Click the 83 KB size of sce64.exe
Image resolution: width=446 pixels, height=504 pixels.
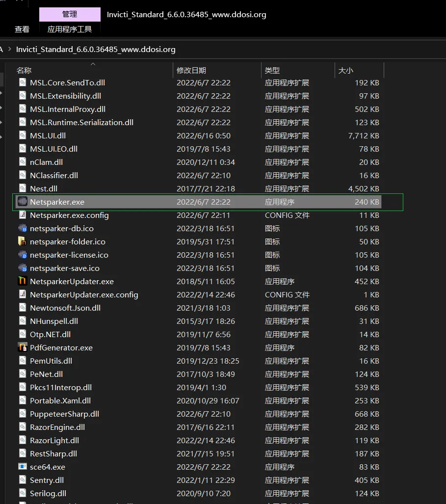click(369, 467)
